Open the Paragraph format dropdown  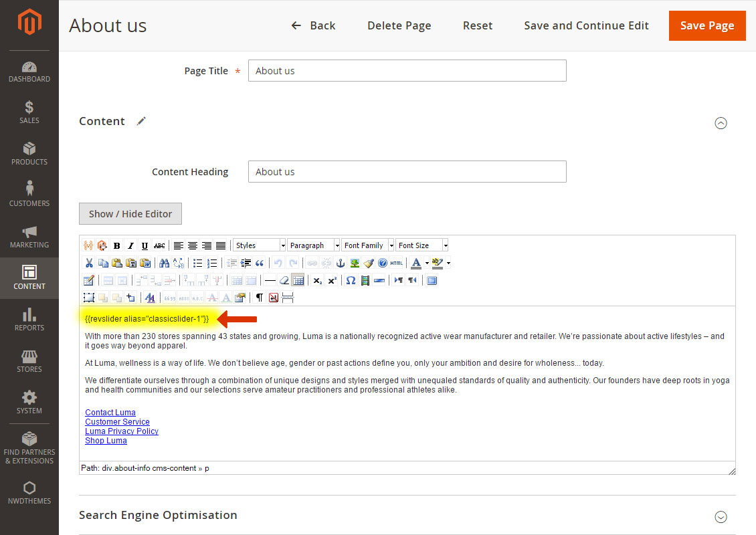pos(313,245)
